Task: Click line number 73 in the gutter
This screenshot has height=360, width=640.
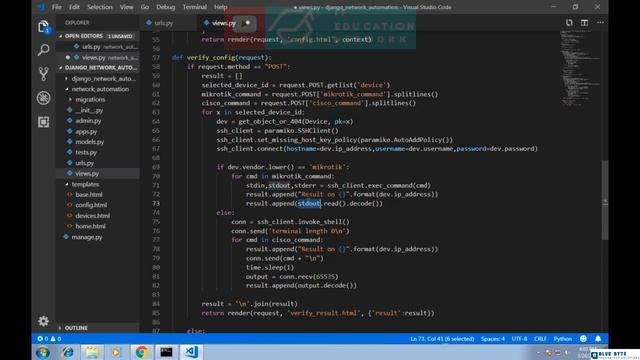Action: [x=156, y=203]
